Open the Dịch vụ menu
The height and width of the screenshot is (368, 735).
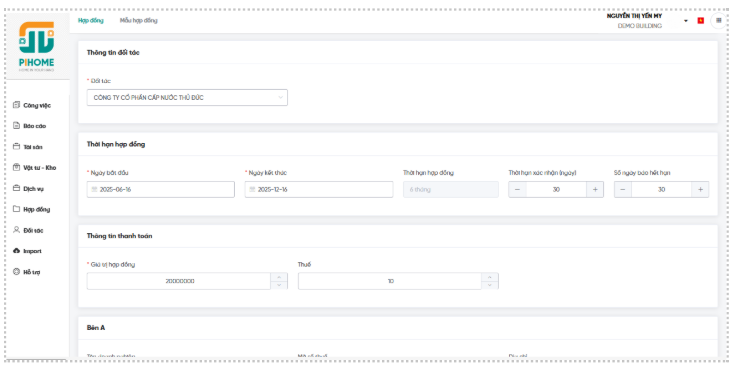point(33,189)
